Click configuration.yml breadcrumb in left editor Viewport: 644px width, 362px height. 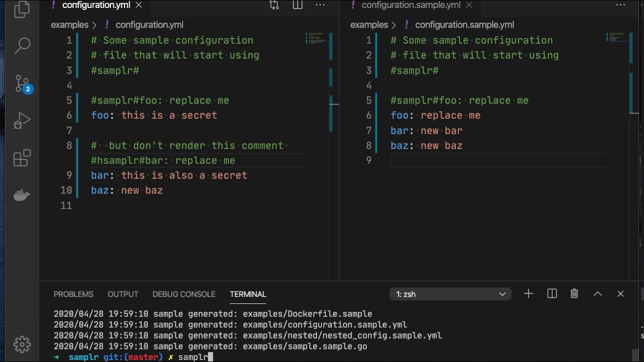149,25
